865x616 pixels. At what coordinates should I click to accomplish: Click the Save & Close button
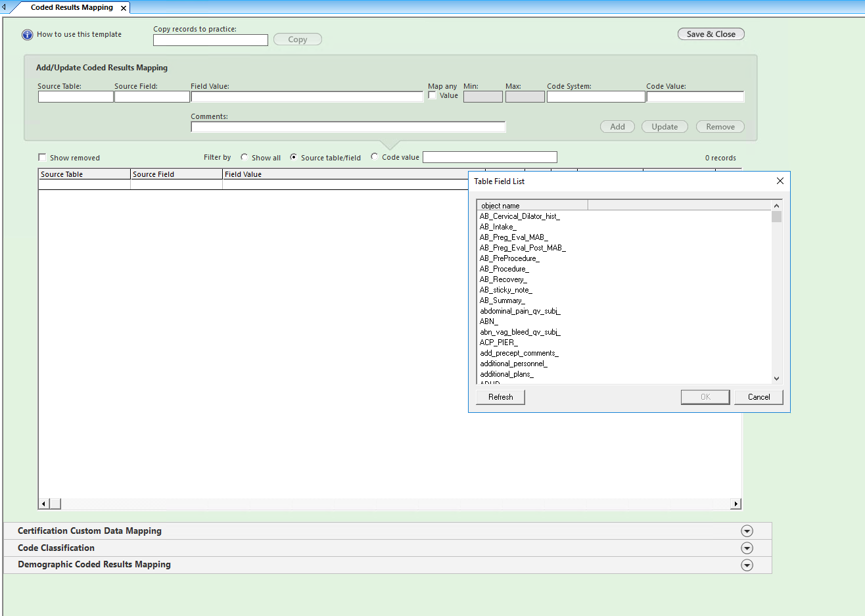tap(711, 34)
